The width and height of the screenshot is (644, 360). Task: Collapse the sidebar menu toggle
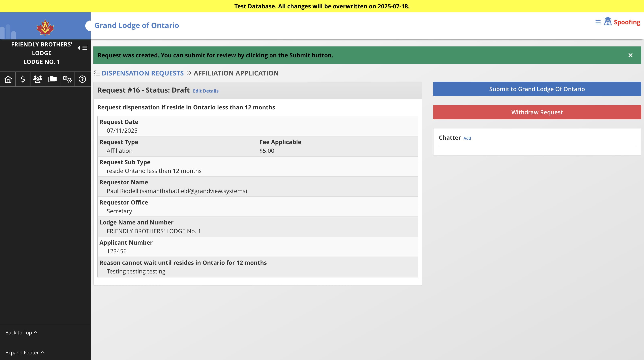click(x=83, y=48)
